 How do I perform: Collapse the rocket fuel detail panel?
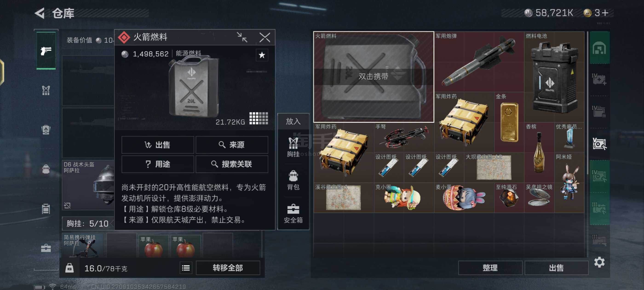242,38
